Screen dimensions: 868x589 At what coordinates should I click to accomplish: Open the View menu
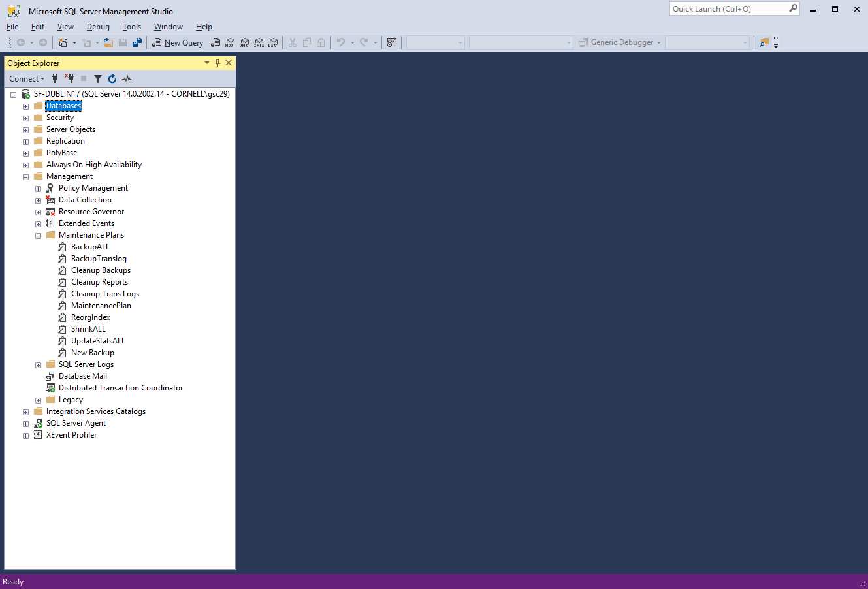coord(65,27)
